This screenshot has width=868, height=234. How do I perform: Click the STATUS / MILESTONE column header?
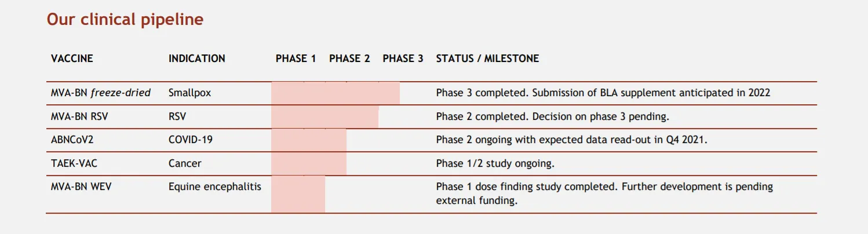pyautogui.click(x=487, y=58)
